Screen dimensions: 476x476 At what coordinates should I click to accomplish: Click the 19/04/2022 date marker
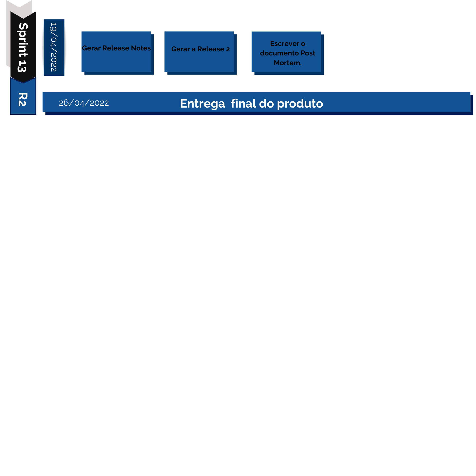[x=54, y=48]
